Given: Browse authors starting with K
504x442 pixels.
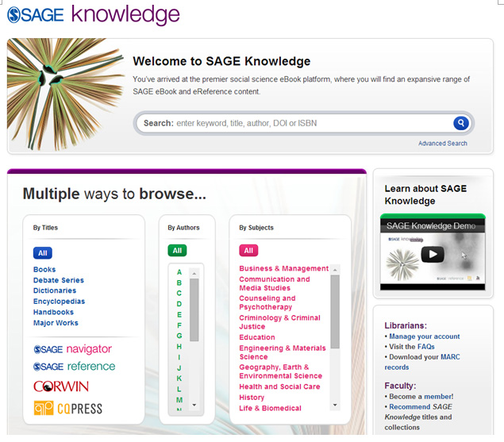Looking at the screenshot, I should pyautogui.click(x=179, y=379).
